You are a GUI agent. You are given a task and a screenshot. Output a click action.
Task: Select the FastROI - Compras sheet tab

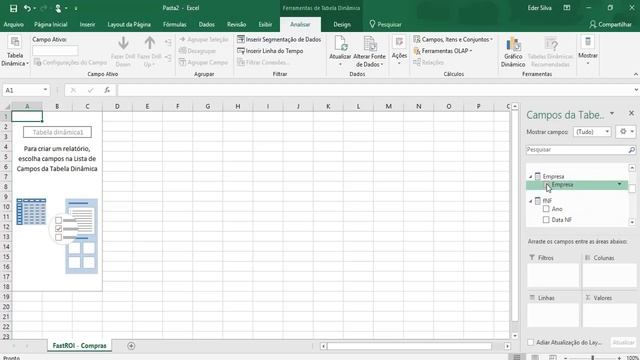tap(79, 346)
